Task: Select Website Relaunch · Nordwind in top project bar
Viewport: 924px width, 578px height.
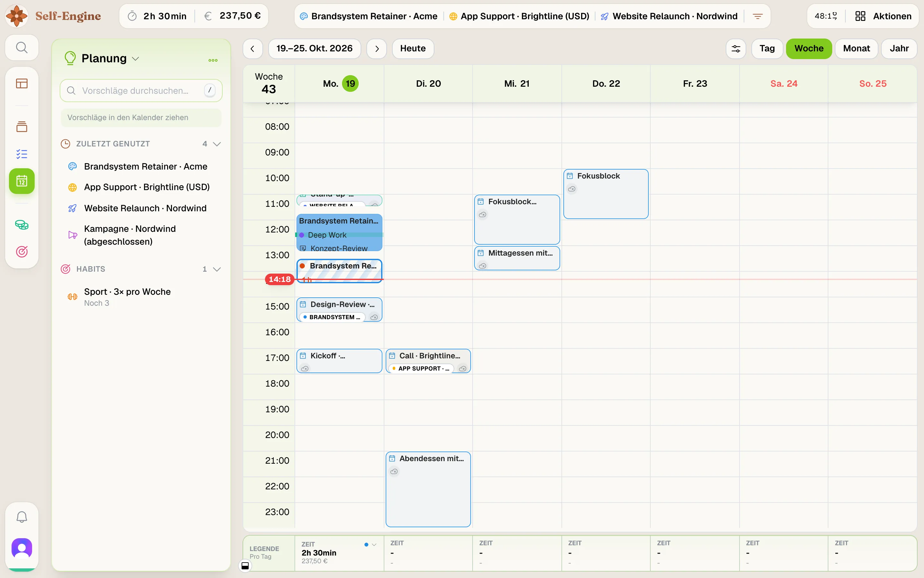Action: click(x=669, y=16)
